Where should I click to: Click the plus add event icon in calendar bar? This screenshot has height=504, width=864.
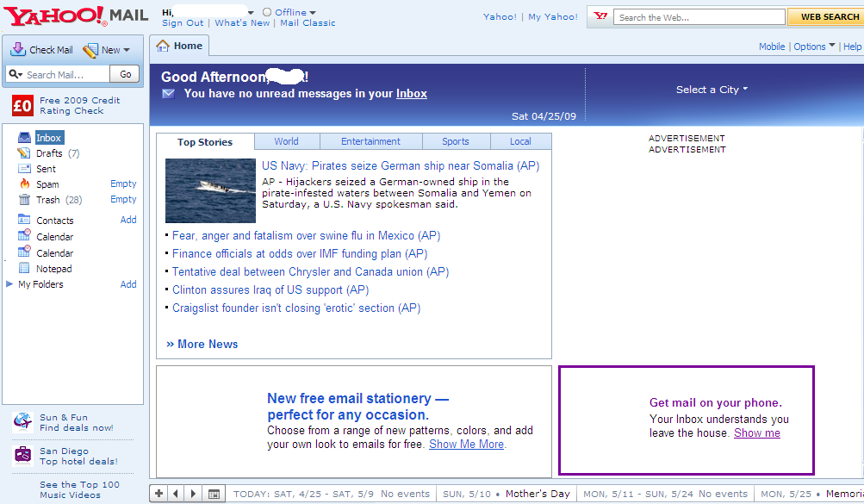pos(159,494)
